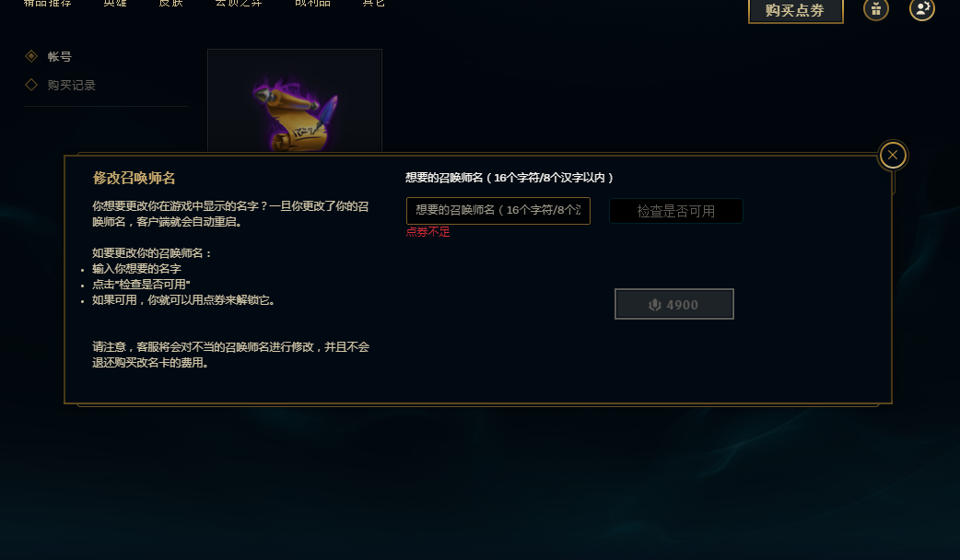Click the 4900 purchase button
This screenshot has height=560, width=960.
(x=674, y=304)
